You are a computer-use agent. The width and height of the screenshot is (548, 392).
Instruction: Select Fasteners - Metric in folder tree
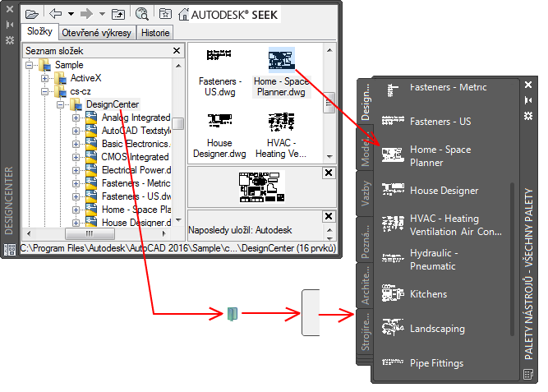[136, 183]
